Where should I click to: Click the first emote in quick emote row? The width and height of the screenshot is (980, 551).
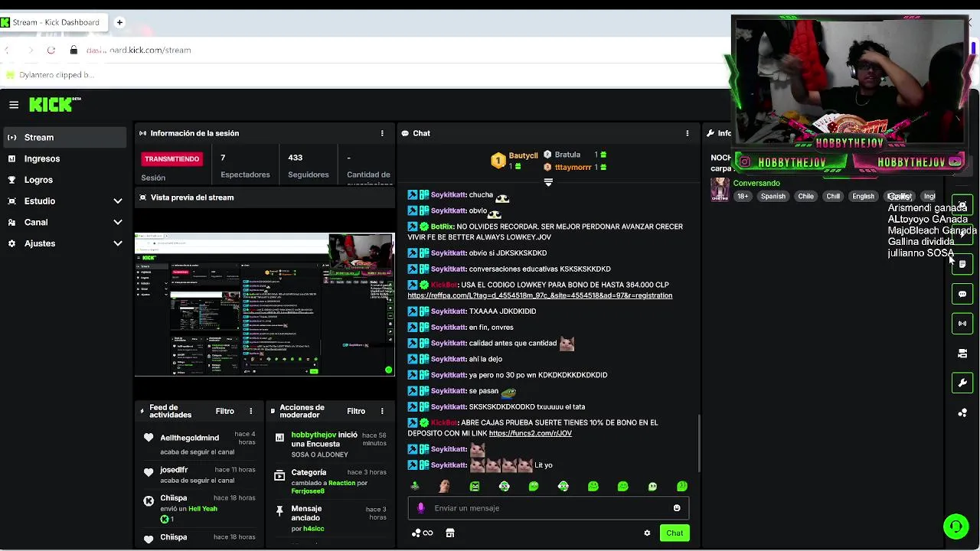(415, 486)
